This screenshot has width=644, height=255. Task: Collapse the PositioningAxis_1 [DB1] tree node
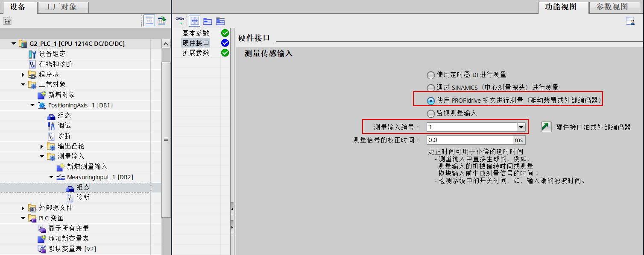pyautogui.click(x=32, y=105)
